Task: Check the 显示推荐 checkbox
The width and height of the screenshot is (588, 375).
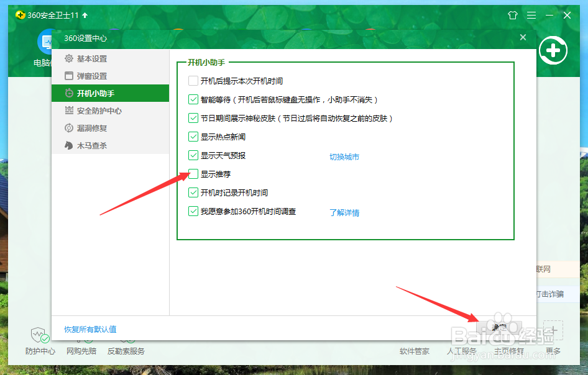Action: click(x=193, y=174)
